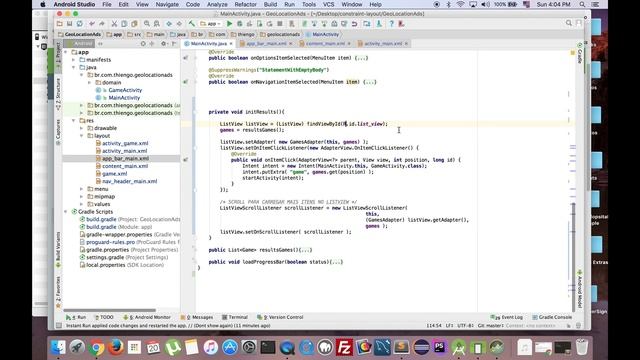Collapse the Gradle Scripts node
Image resolution: width=640 pixels, height=360 pixels.
click(x=66, y=211)
